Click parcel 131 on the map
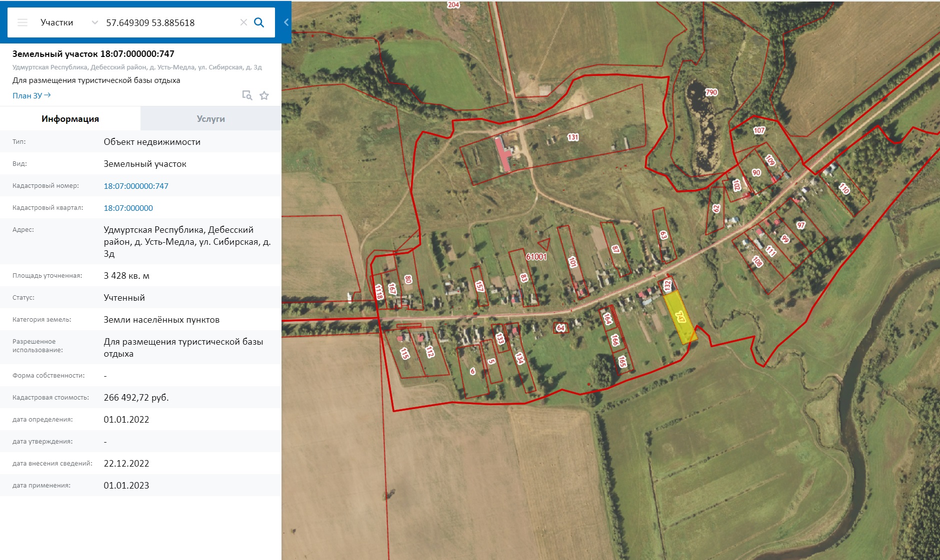This screenshot has height=560, width=940. coord(573,137)
